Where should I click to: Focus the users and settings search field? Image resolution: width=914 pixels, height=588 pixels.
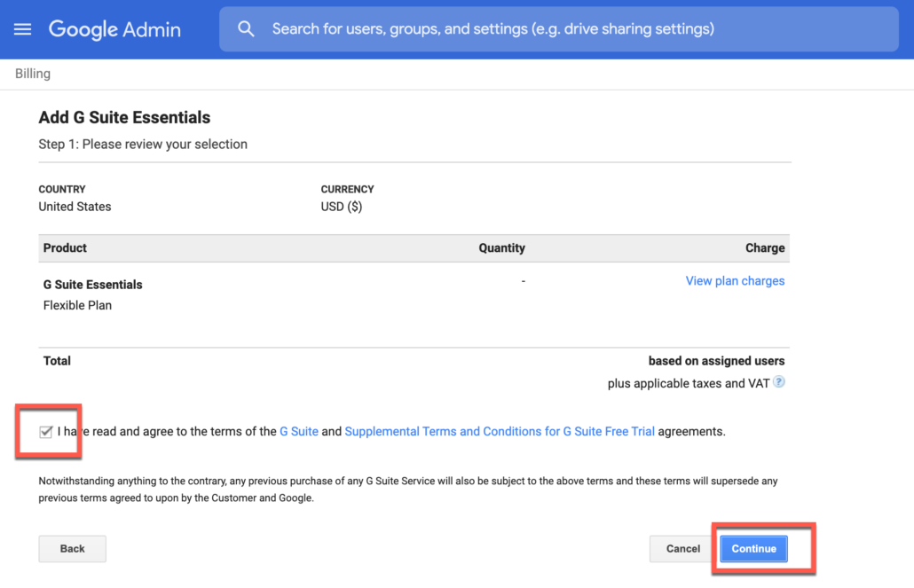558,29
